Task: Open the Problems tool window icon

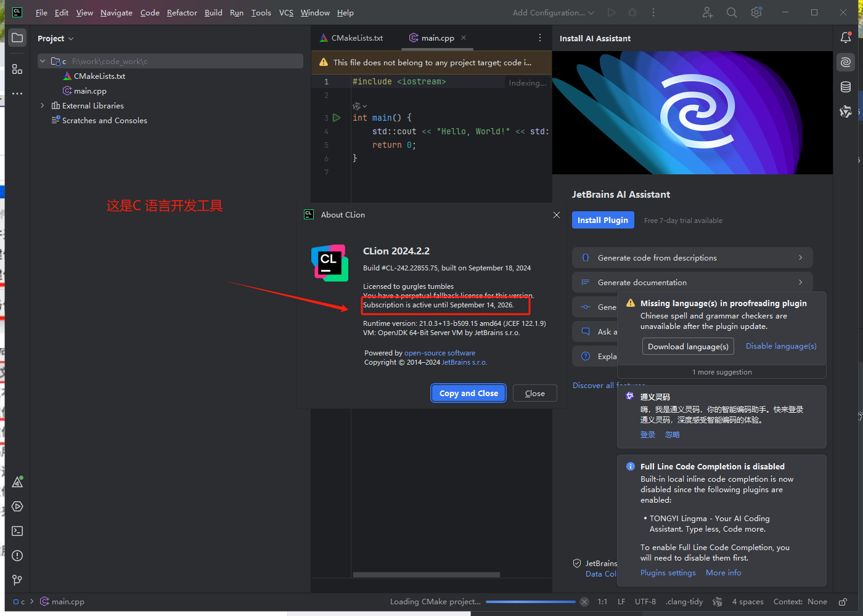Action: (x=17, y=556)
